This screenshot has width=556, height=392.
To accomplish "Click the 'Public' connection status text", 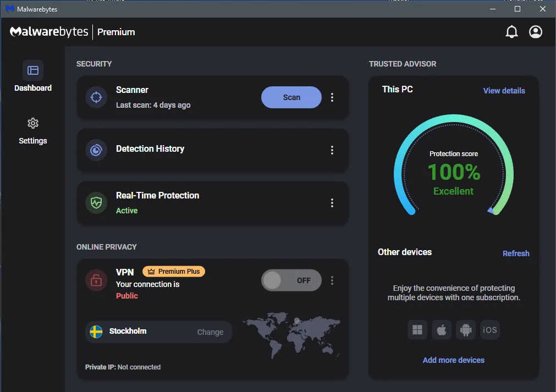I will coord(127,296).
